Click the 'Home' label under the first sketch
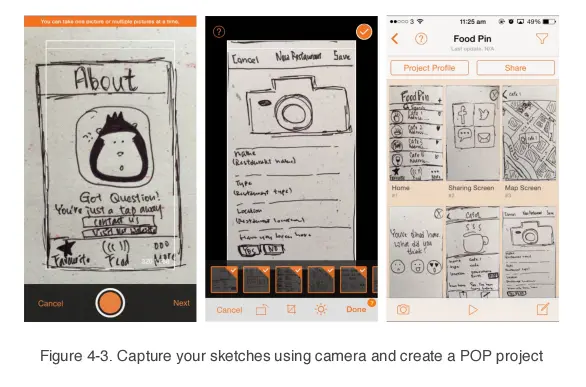This screenshot has width=586, height=387. pos(401,188)
